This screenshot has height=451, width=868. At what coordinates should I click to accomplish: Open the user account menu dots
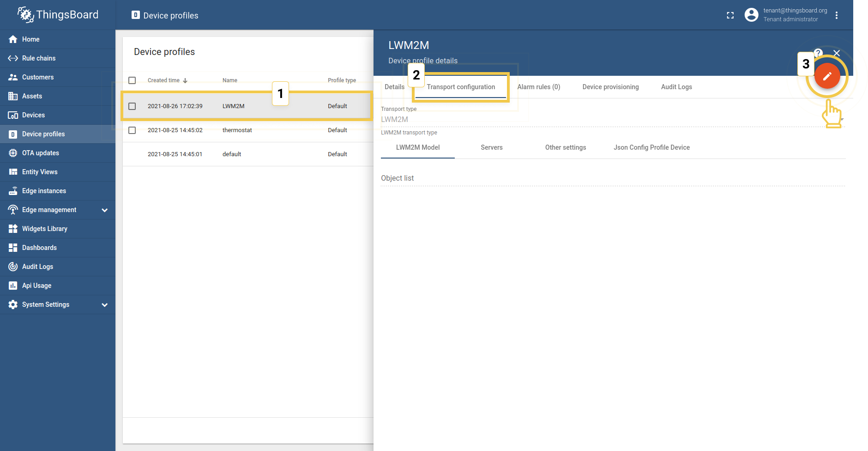pos(836,15)
